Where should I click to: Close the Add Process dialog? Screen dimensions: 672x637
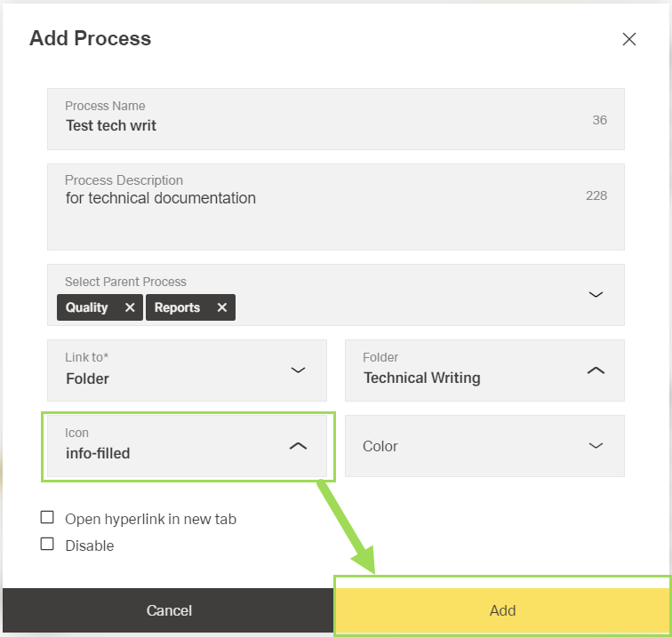(x=629, y=39)
